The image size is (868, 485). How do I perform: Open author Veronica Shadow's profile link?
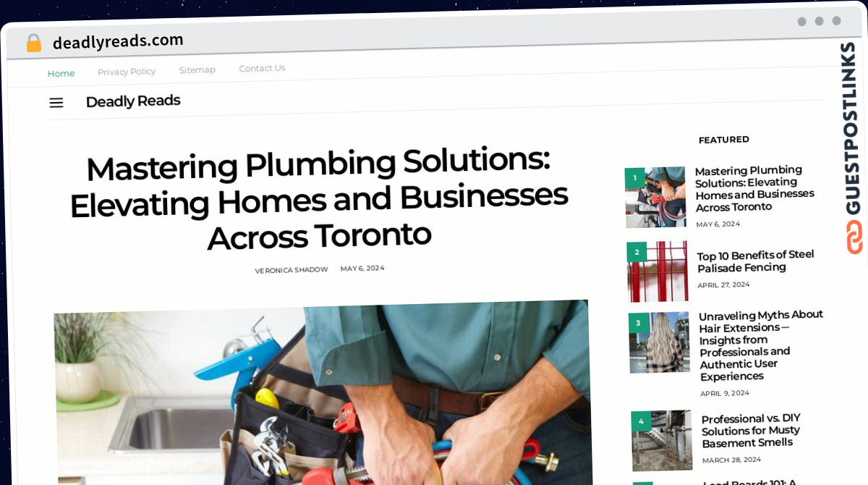click(292, 270)
